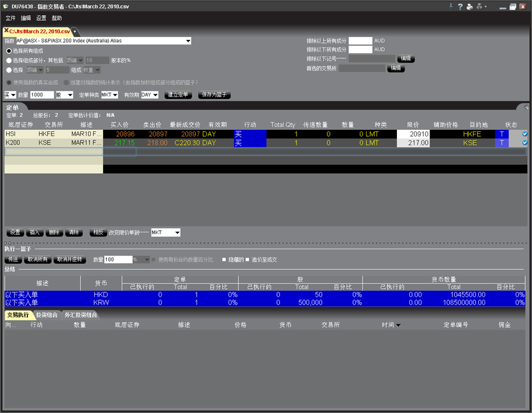Enable the 追价至成交 checkbox
The width and height of the screenshot is (532, 413).
[x=247, y=259]
